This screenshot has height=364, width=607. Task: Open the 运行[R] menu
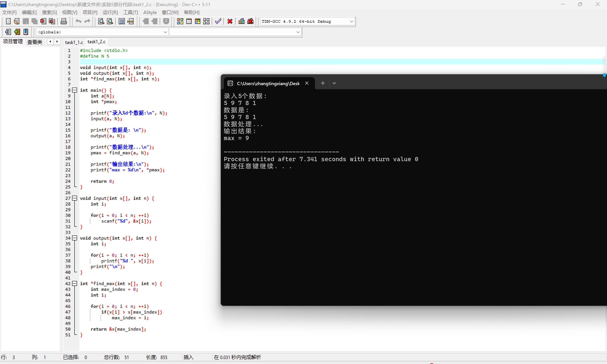(x=110, y=12)
